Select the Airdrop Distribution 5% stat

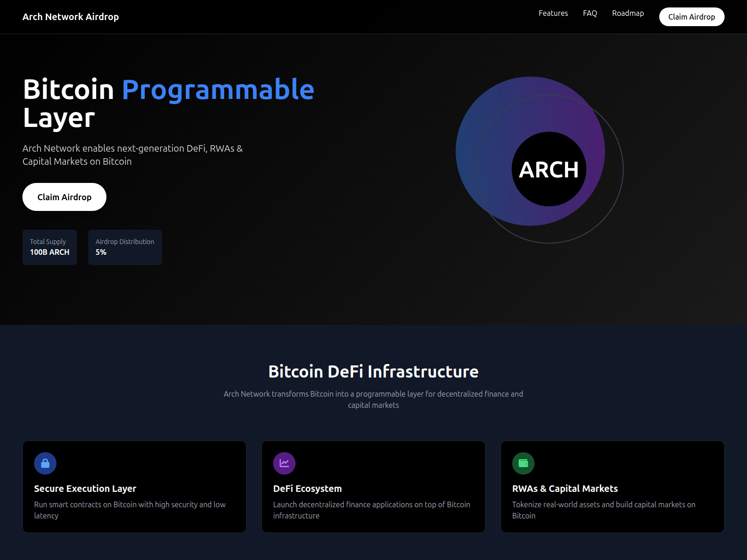click(125, 247)
